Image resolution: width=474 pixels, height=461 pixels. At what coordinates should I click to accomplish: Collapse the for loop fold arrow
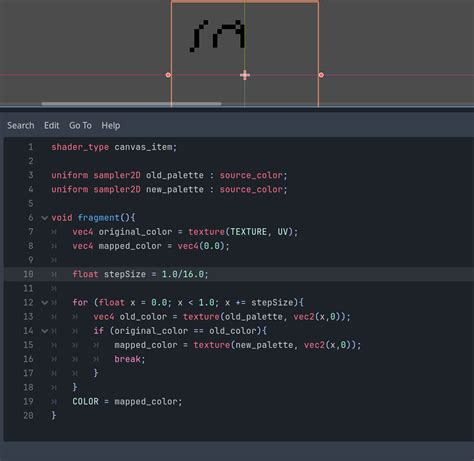click(x=44, y=303)
